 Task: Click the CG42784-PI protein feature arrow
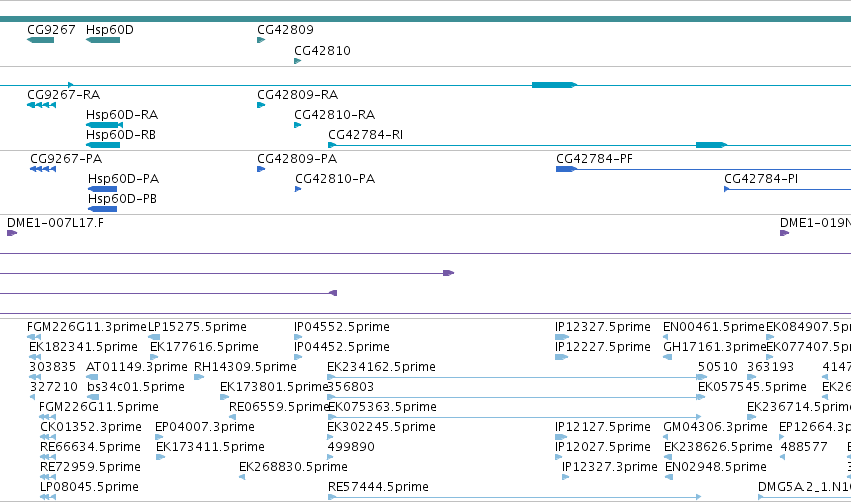click(727, 189)
